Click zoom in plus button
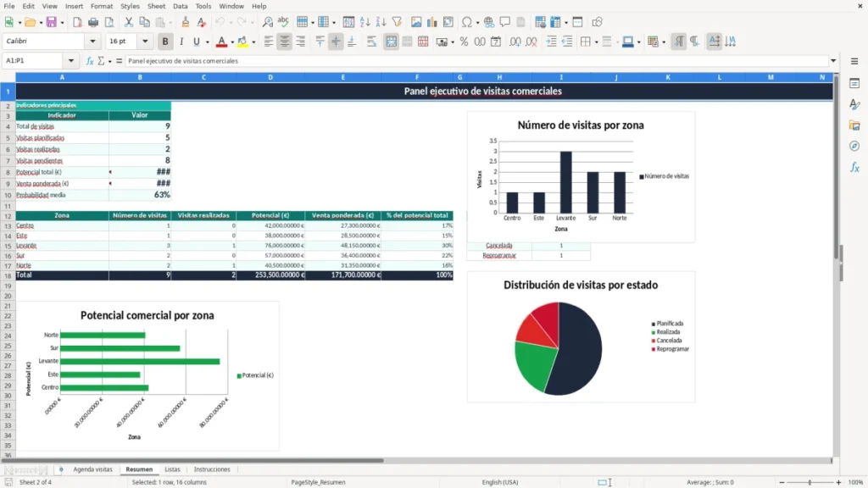Image resolution: width=868 pixels, height=488 pixels. pos(838,482)
